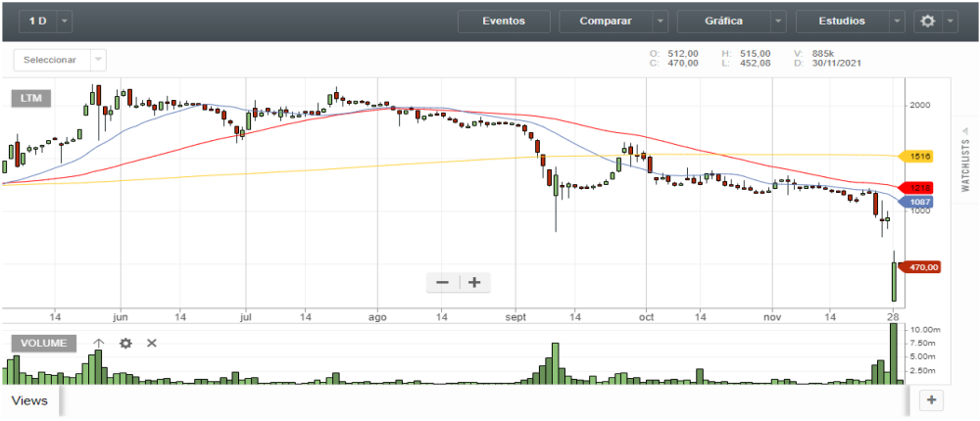
Task: Click the nov label on time axis
Action: point(772,317)
